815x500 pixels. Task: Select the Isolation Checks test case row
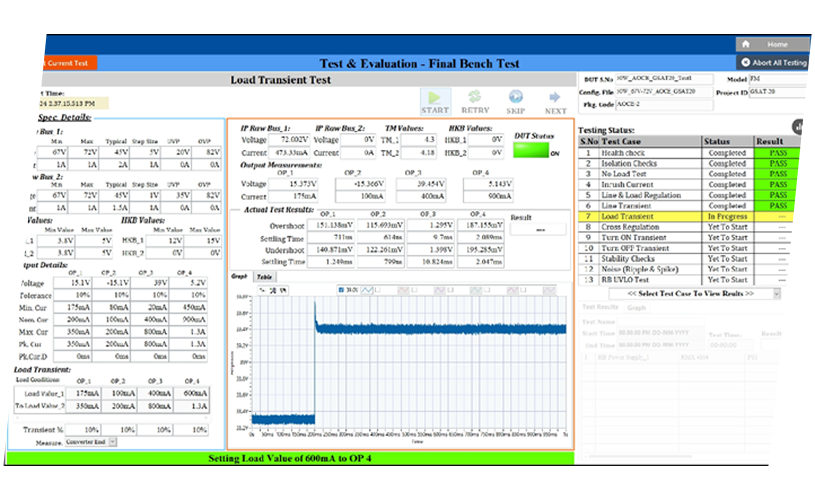(x=686, y=164)
